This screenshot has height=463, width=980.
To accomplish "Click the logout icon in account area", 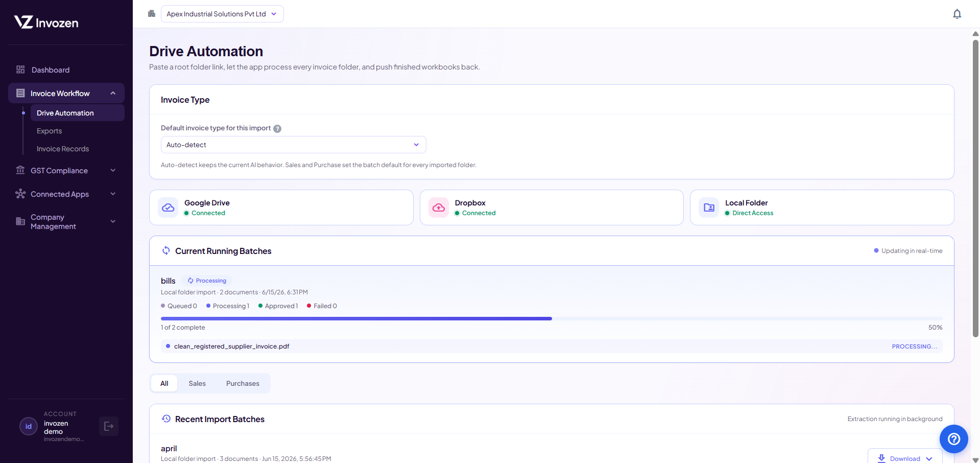I will tap(109, 426).
